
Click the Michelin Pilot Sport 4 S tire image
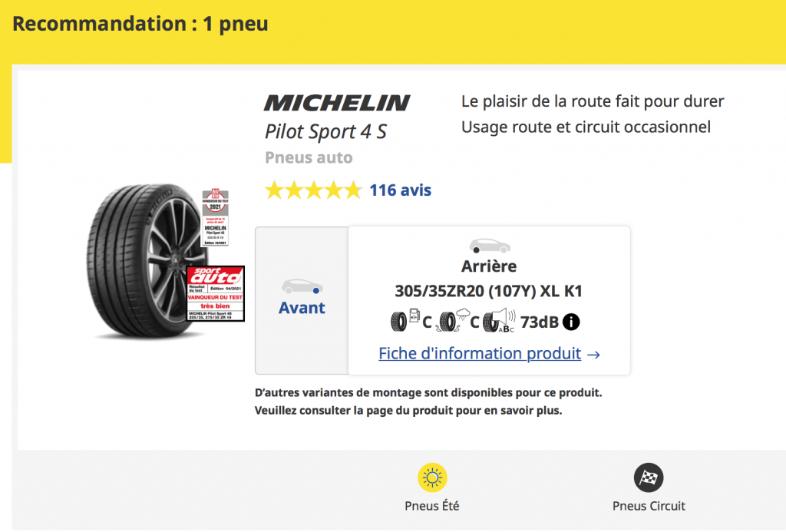[148, 261]
